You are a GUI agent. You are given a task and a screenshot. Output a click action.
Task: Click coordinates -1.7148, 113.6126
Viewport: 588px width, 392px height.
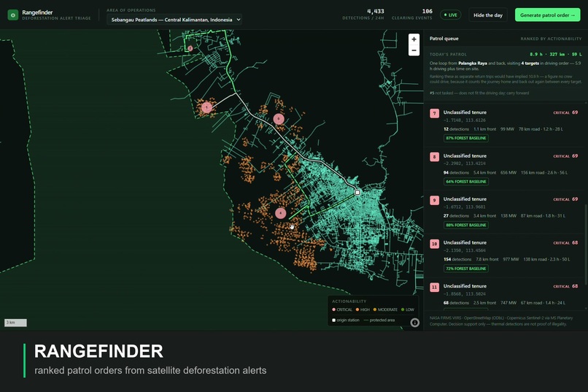464,120
